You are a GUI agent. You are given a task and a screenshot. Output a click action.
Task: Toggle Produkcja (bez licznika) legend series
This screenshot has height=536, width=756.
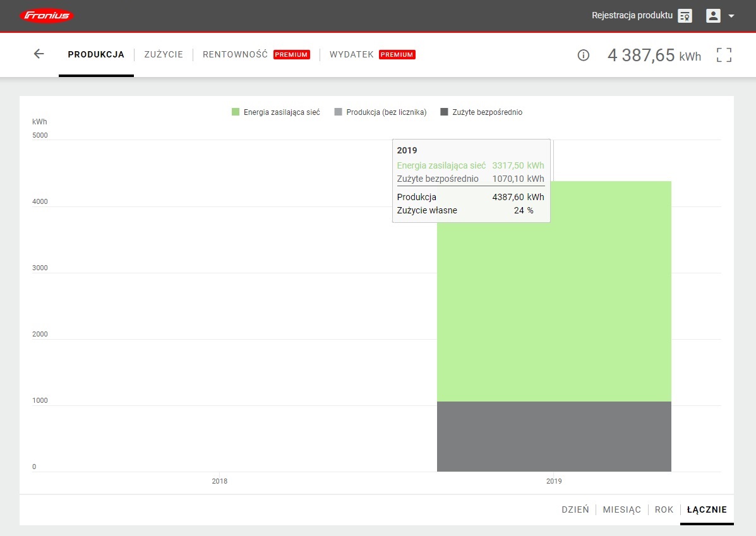tap(380, 112)
